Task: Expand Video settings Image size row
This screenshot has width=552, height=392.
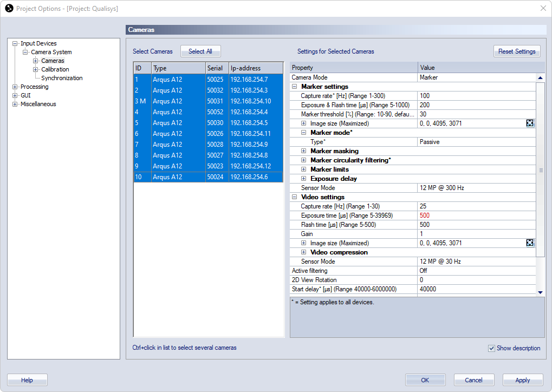Action: (303, 243)
